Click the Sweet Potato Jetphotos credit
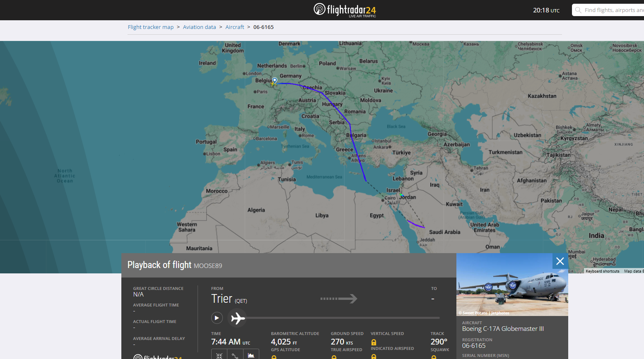The width and height of the screenshot is (644, 359). point(484,313)
